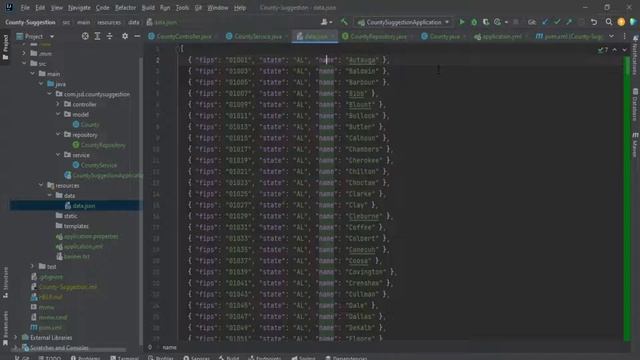This screenshot has height=360, width=640.
Task: Expand the test folder
Action: click(32, 267)
